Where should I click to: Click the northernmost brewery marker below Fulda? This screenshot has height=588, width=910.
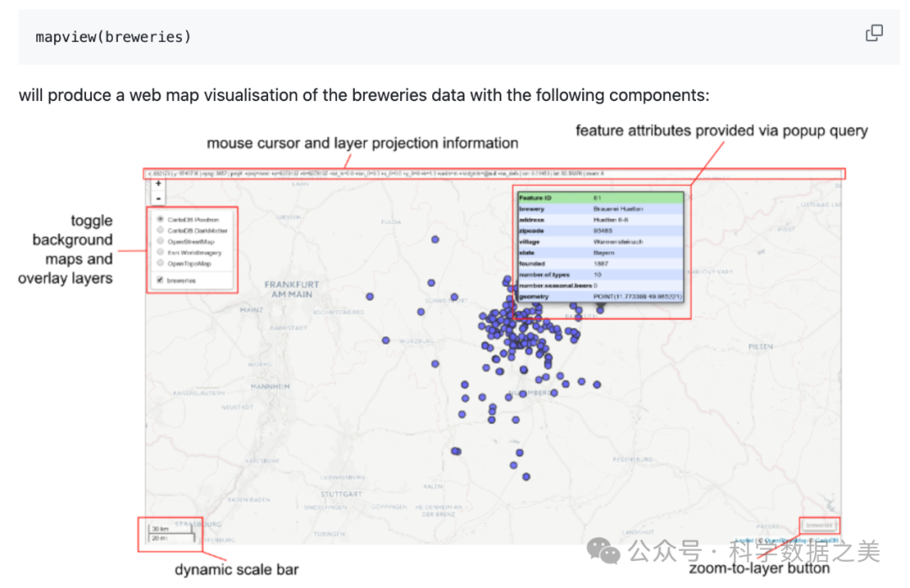[x=435, y=240]
